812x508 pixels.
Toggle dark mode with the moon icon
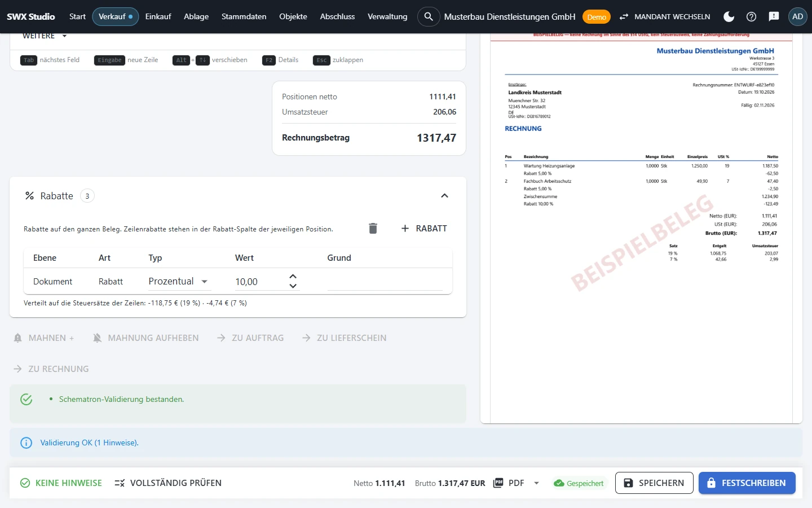click(729, 16)
